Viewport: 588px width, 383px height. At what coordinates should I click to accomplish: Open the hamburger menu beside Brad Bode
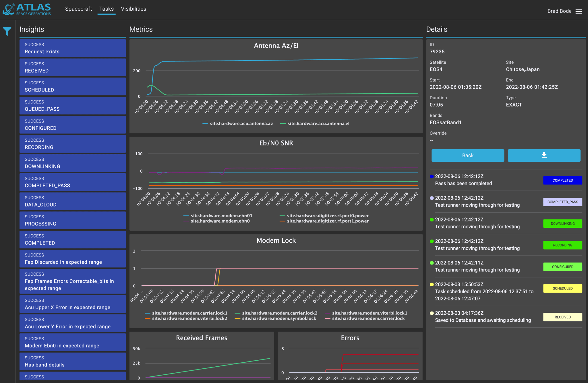[x=579, y=11]
